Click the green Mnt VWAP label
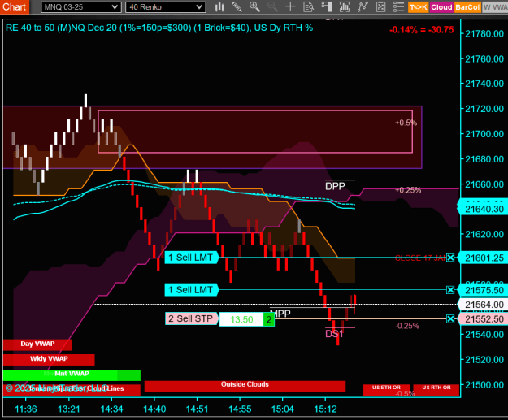Viewport: 508px width, 420px height. tap(72, 375)
